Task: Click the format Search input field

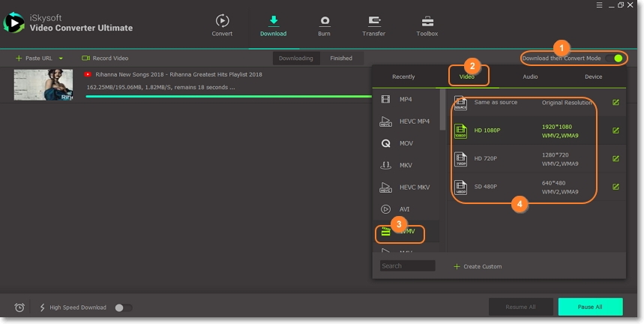Action: (407, 265)
